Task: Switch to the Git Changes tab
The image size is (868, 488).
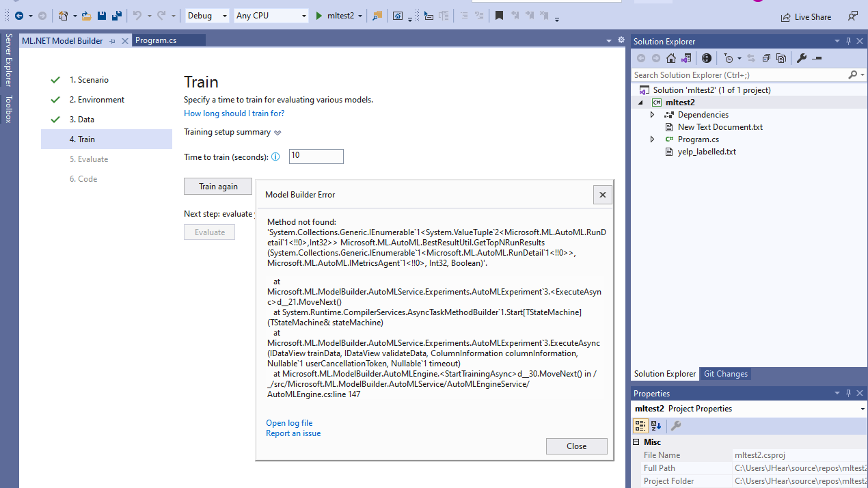Action: pos(726,374)
